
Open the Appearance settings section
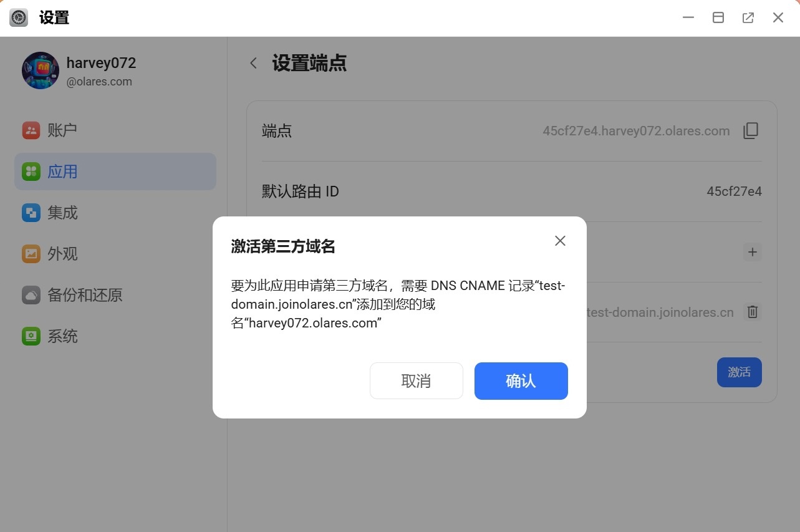(62, 253)
